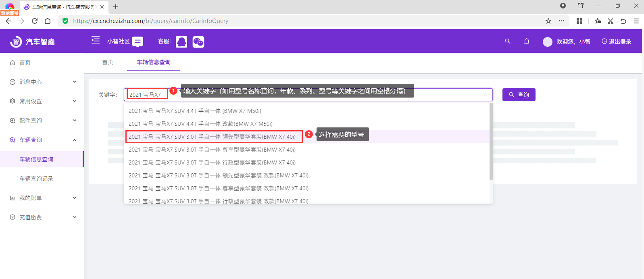
Task: Open 车辆信息查询 in the sidebar
Action: tap(42, 159)
